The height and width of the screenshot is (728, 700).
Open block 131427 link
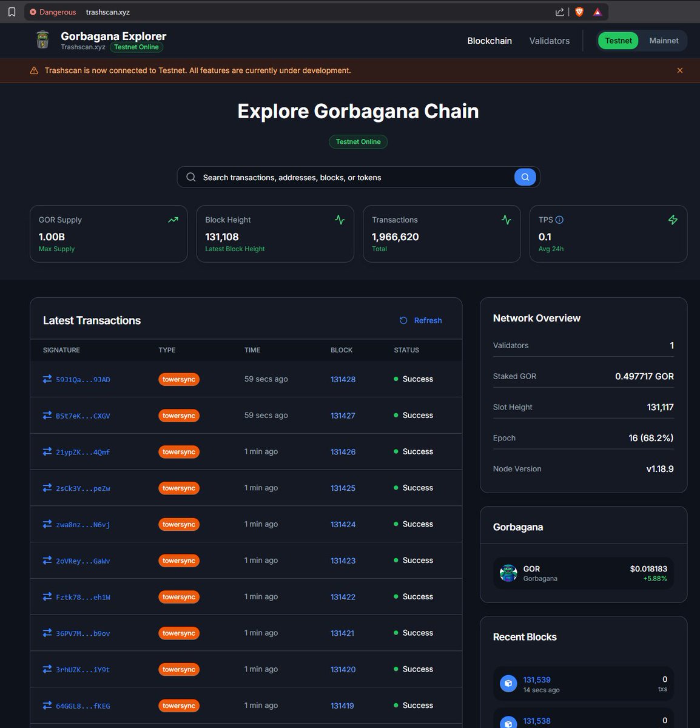coord(343,416)
